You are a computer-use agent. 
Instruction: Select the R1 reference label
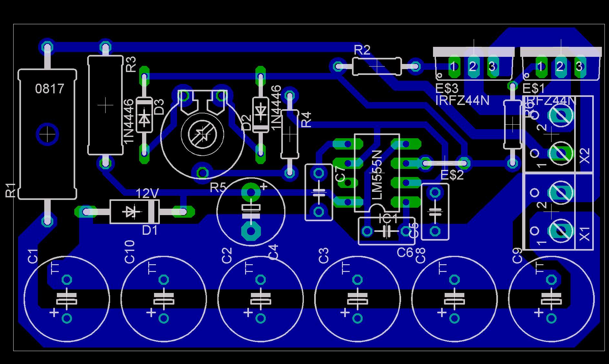point(10,190)
